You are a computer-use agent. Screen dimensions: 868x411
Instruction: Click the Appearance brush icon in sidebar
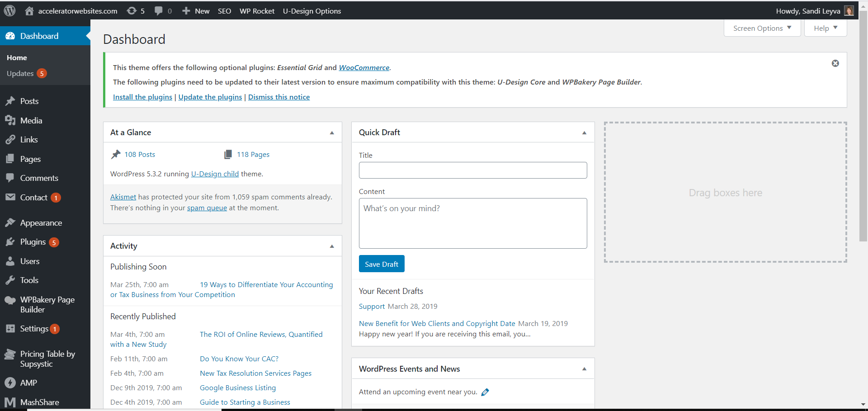point(10,222)
